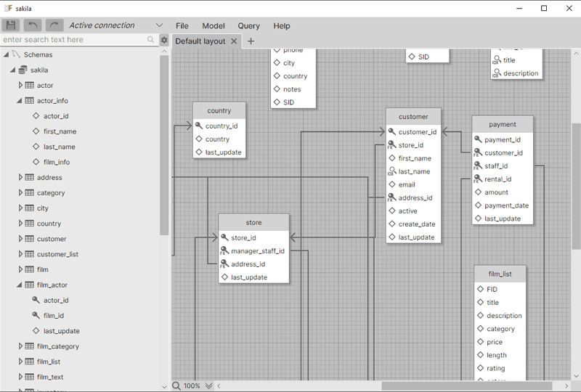
Task: Open the Query menu
Action: click(248, 26)
